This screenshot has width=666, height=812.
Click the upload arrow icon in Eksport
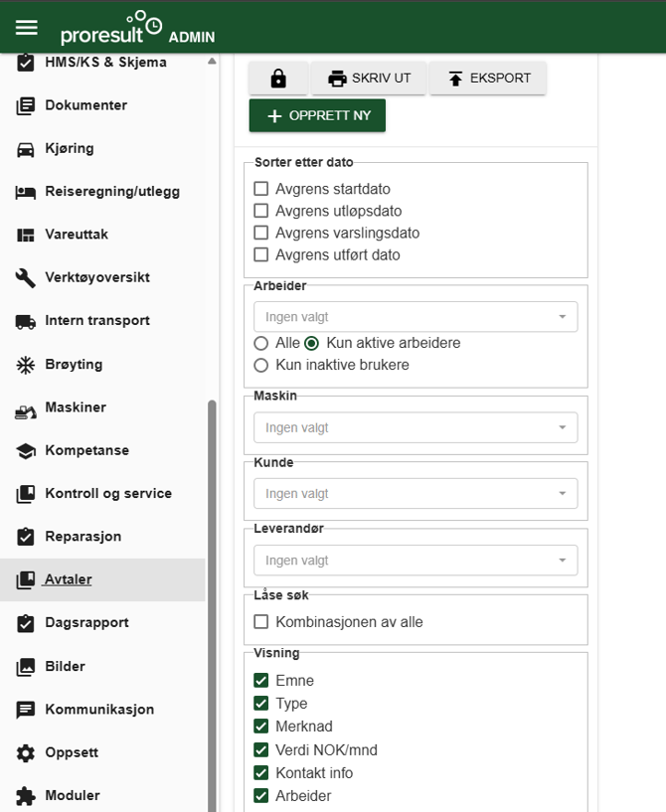click(455, 79)
